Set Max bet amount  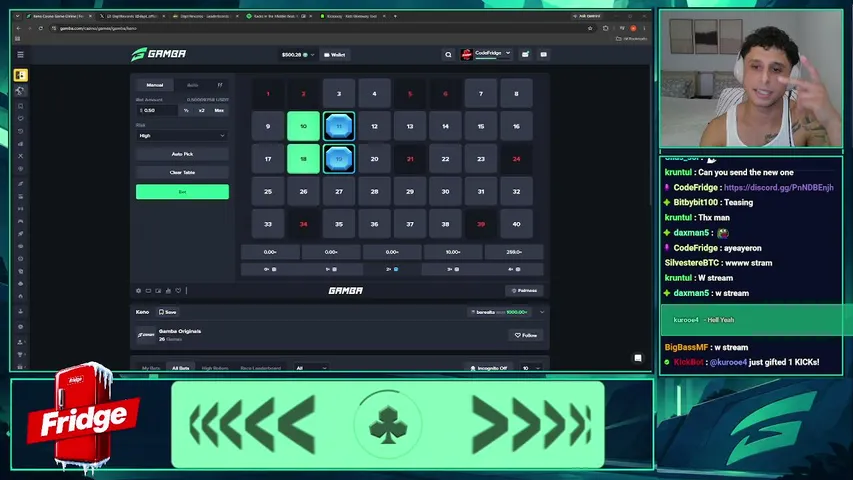(219, 110)
